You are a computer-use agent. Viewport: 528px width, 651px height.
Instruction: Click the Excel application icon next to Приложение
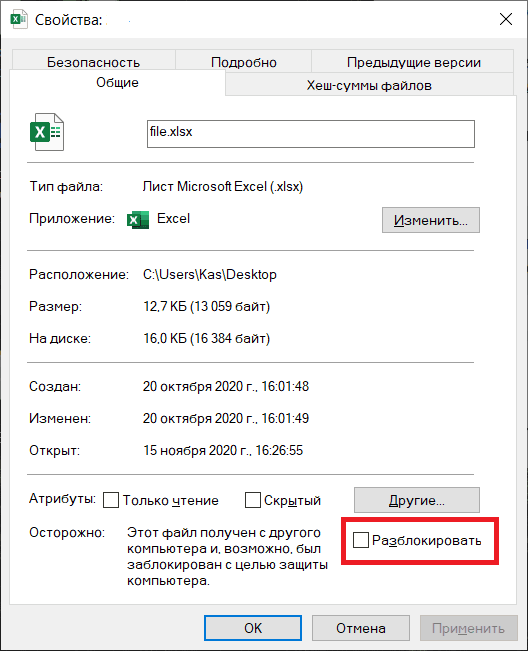click(x=138, y=220)
